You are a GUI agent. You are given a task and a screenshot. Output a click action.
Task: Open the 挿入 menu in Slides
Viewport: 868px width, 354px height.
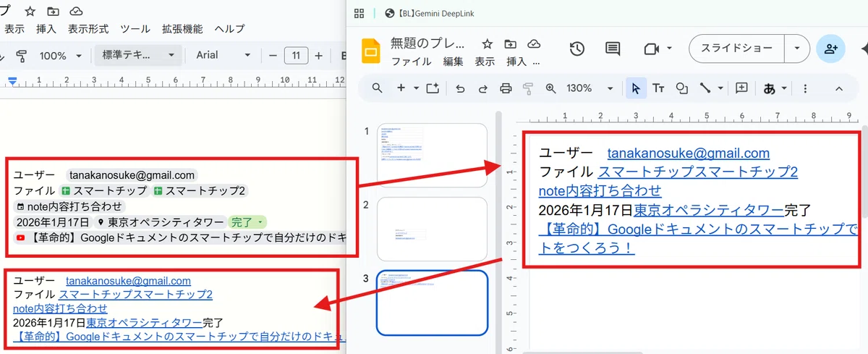(x=516, y=62)
